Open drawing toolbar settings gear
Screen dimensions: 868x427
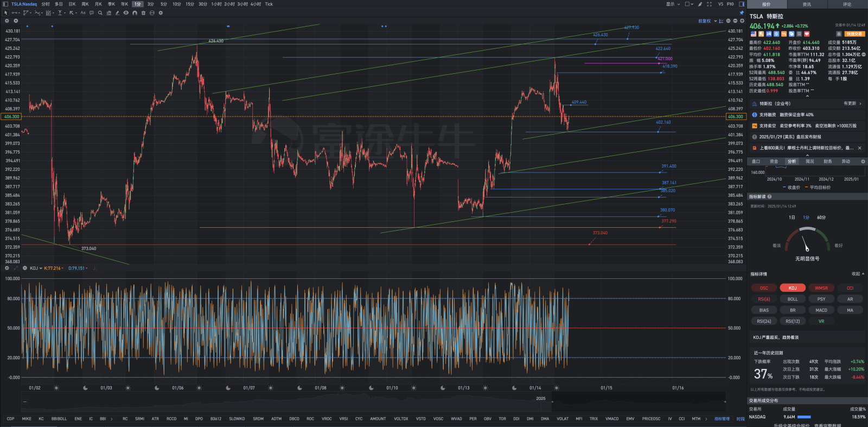click(161, 12)
